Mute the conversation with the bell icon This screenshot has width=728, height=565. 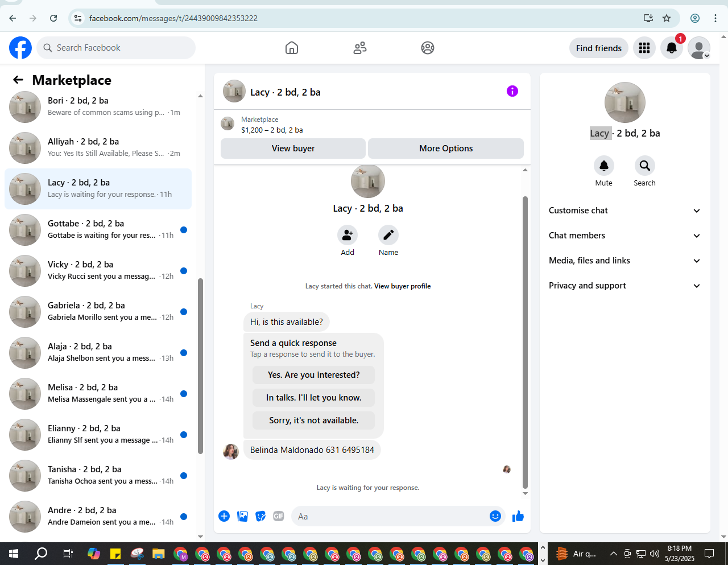(x=604, y=166)
